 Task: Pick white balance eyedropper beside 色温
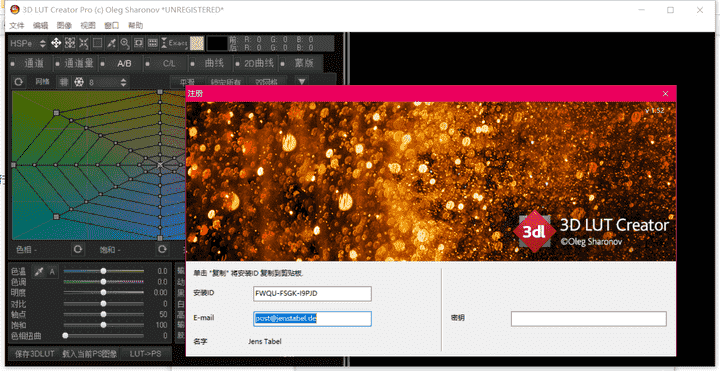[39, 272]
